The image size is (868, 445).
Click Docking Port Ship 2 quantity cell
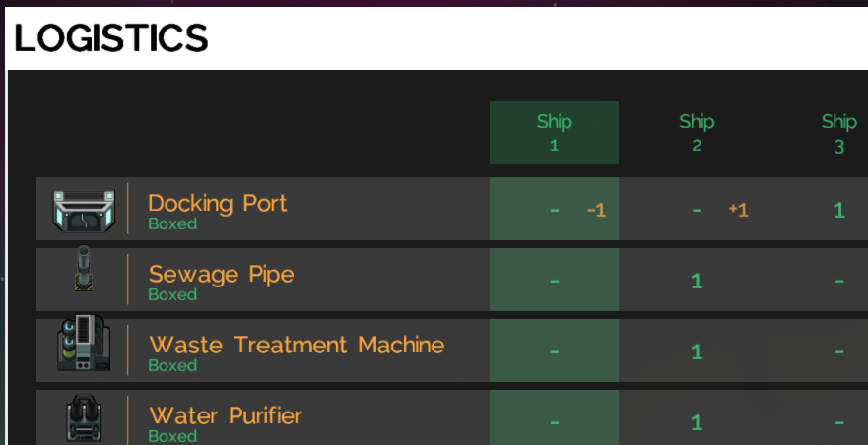[x=697, y=210]
